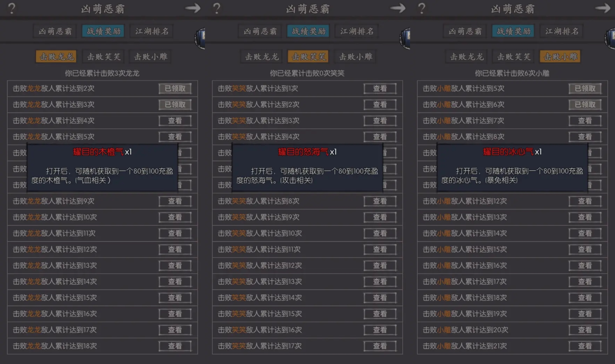The height and width of the screenshot is (364, 615).
Task: Switch to the 江湖排名 tab in the left panel
Action: (152, 31)
